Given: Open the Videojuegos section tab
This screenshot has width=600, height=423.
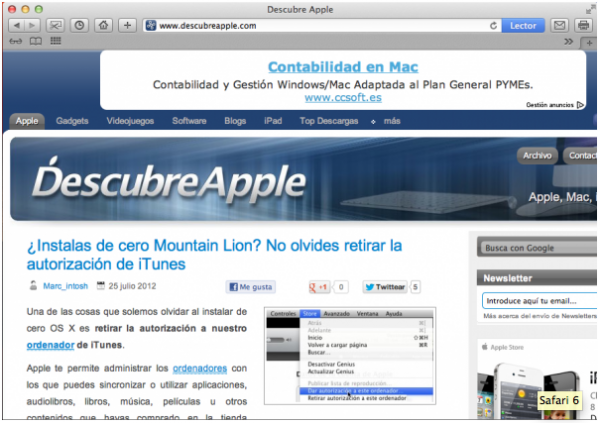Looking at the screenshot, I should click(130, 121).
